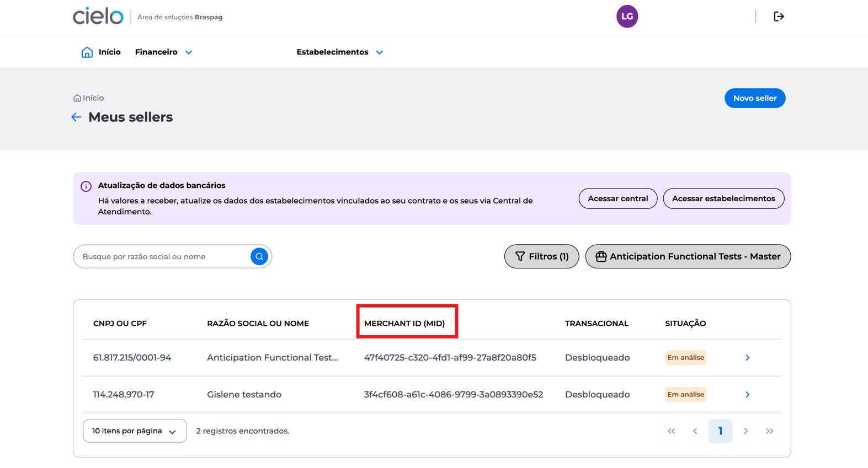Viewport: 868px width, 468px height.
Task: Click the Início breadcrumb link
Action: point(88,98)
